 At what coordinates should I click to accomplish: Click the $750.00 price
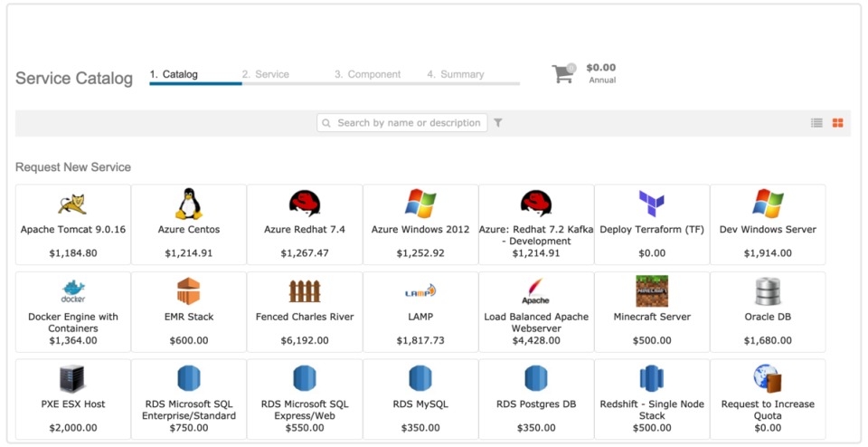point(189,428)
